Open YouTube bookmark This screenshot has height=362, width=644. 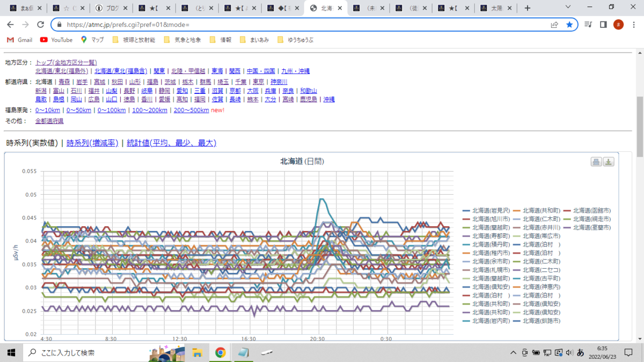pos(56,40)
